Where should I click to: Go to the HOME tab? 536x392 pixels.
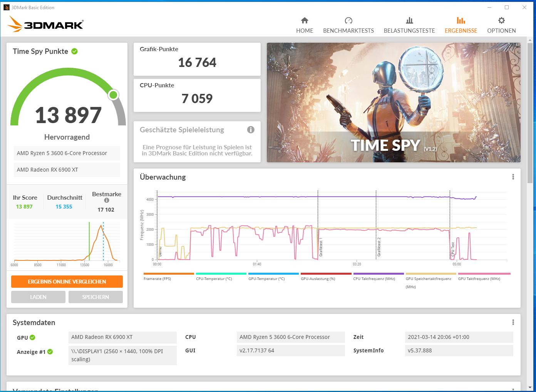pyautogui.click(x=305, y=25)
